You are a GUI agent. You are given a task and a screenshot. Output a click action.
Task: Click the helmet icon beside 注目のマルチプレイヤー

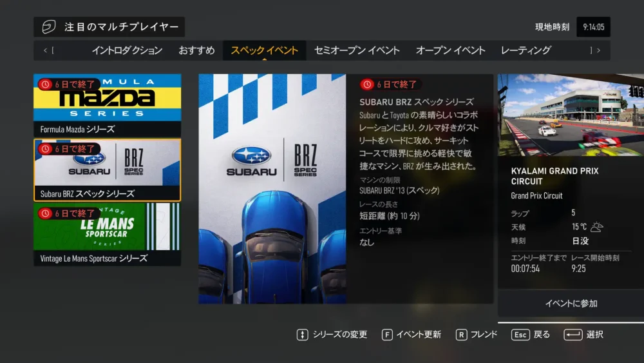[49, 26]
